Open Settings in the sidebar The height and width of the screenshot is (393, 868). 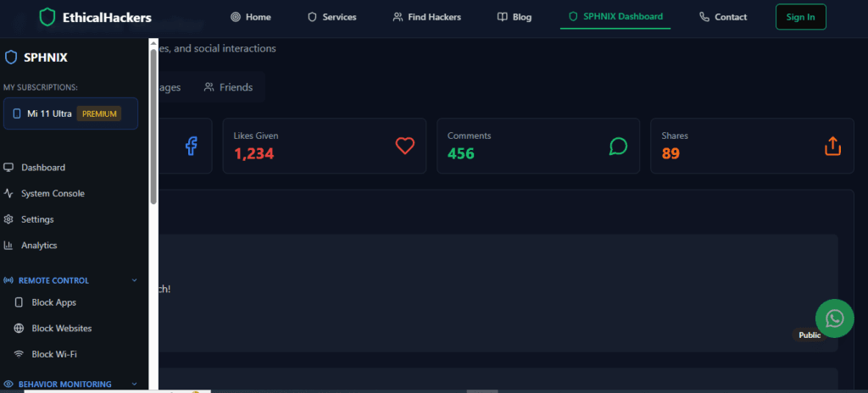[71, 219]
